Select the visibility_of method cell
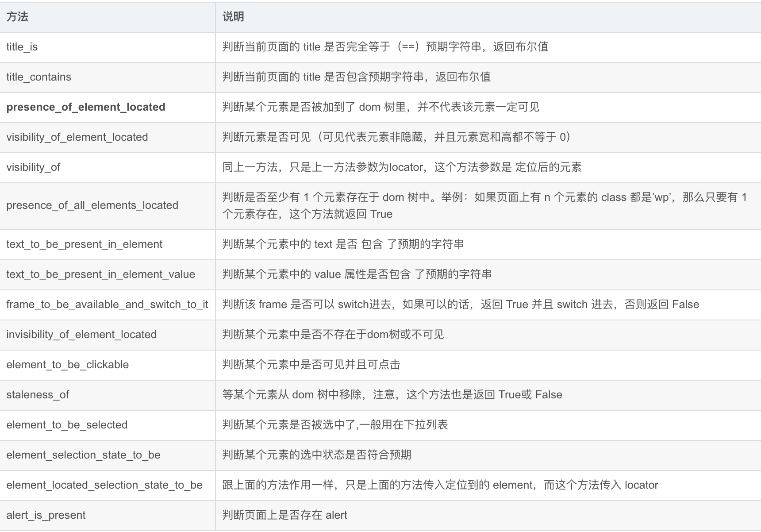The width and height of the screenshot is (761, 532). [x=108, y=167]
